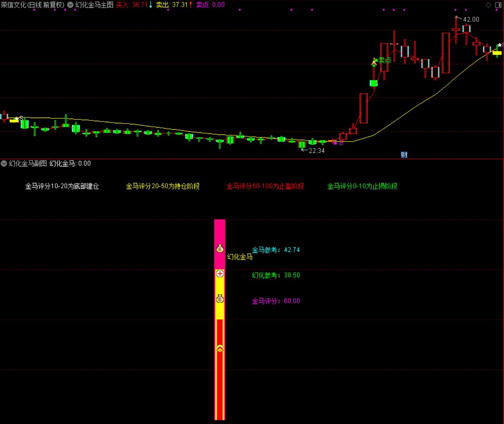Image resolution: width=504 pixels, height=424 pixels.
Task: Click the solid green candle below 卖点
Action: pos(374,83)
